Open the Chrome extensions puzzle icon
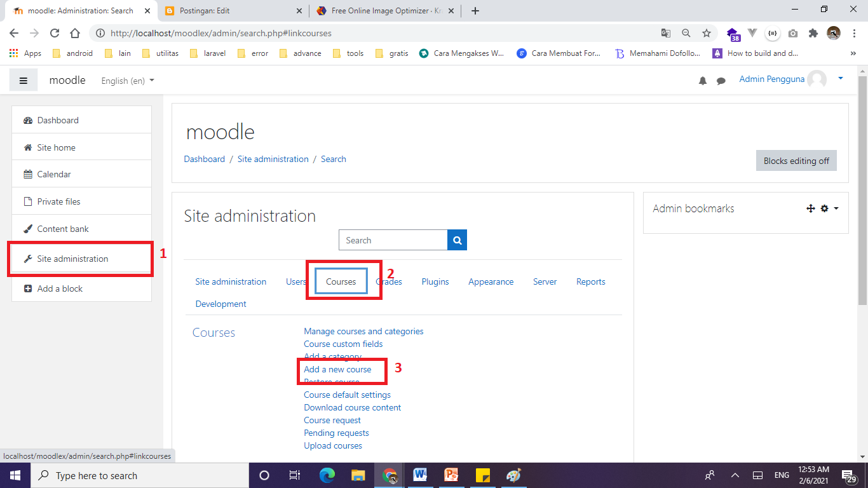Image resolution: width=868 pixels, height=488 pixels. coord(813,33)
